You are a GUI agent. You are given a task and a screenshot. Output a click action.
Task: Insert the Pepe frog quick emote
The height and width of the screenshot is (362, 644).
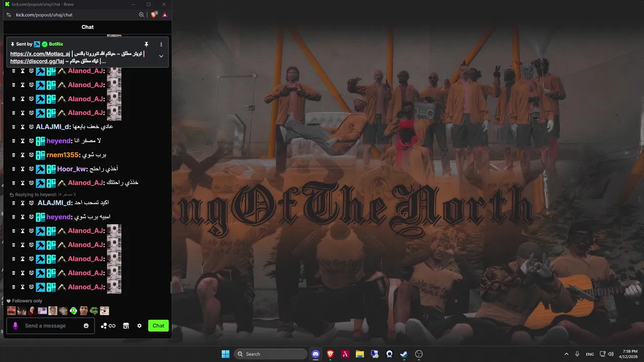[94, 311]
